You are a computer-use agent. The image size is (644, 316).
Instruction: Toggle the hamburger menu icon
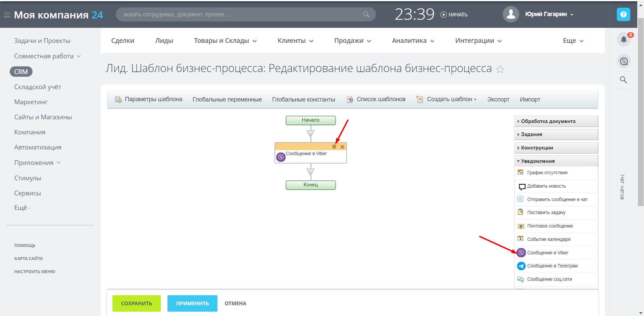7,15
